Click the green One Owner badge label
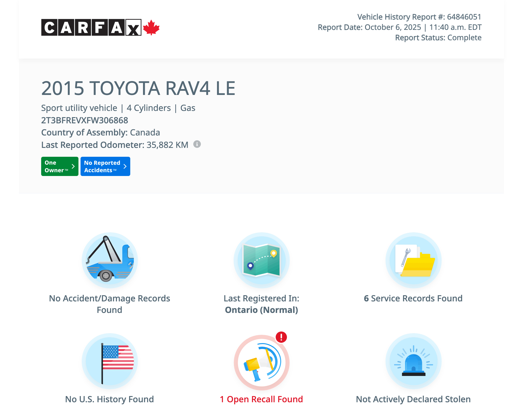The image size is (514, 420). [56, 167]
